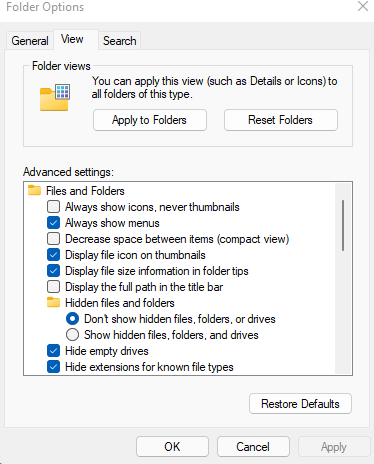Uncheck Display file icon on thumbnails
Image resolution: width=374 pixels, height=464 pixels.
(x=53, y=255)
